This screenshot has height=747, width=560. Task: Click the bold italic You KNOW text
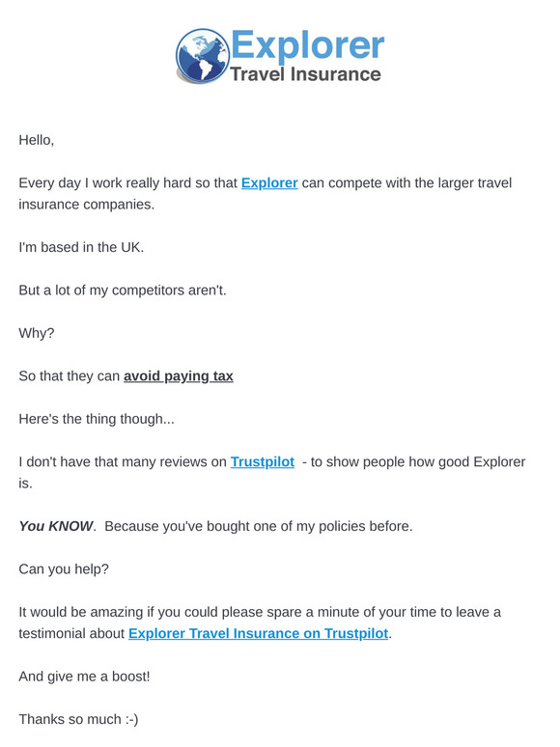click(56, 526)
